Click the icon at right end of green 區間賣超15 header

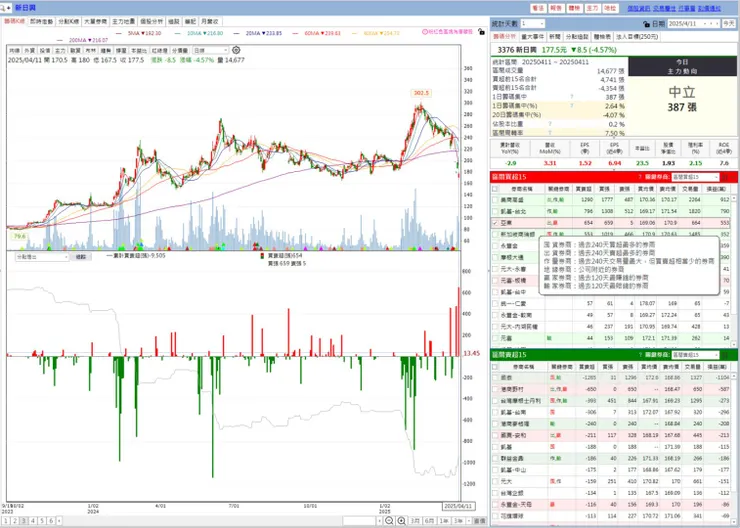[x=726, y=355]
